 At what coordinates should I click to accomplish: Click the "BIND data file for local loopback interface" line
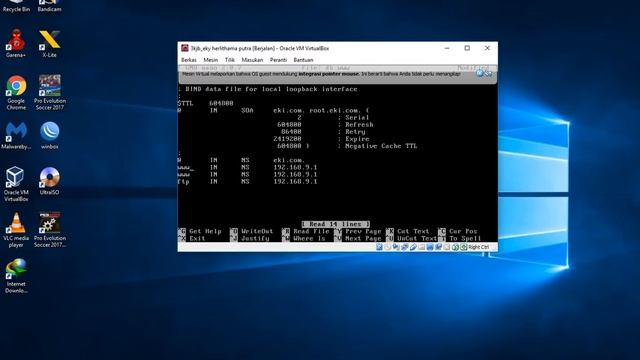point(268,89)
